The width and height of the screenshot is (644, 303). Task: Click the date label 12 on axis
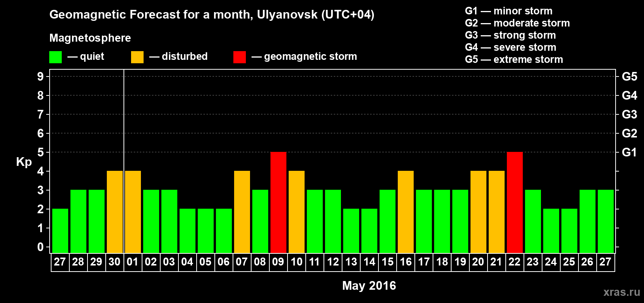333,262
